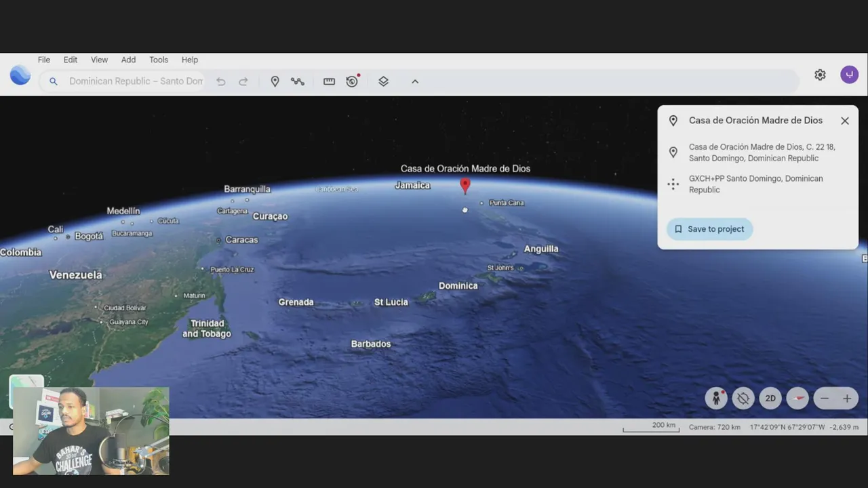Screen dimensions: 868x488
Task: Click the Jamaica label on the globe
Action: pos(412,185)
